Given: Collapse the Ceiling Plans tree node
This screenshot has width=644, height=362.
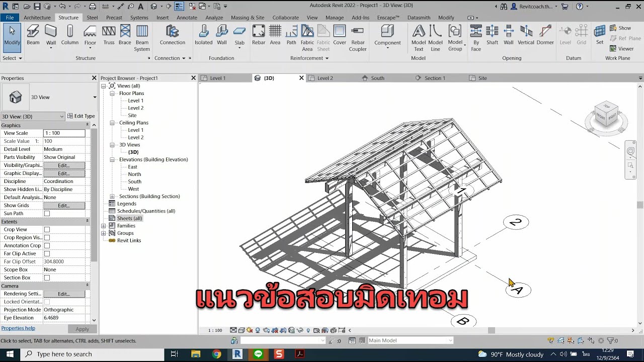Looking at the screenshot, I should pyautogui.click(x=112, y=123).
